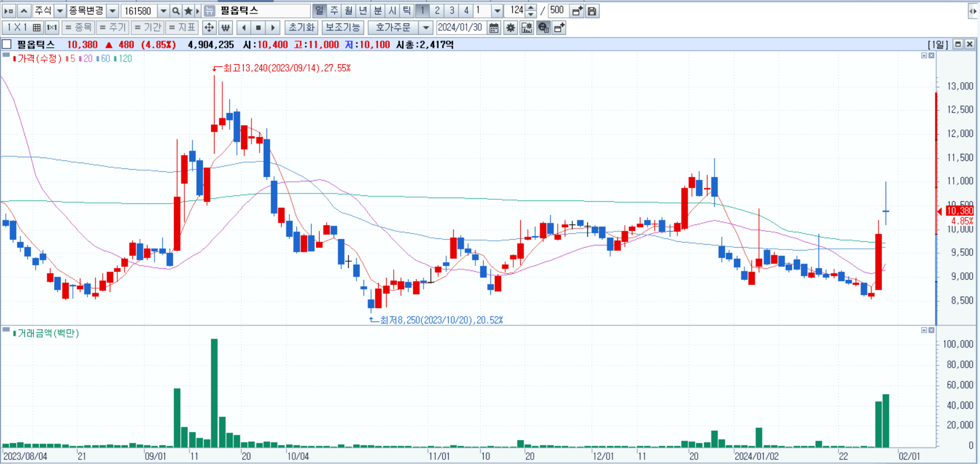Image resolution: width=980 pixels, height=464 pixels.
Task: Open the 종목변경 dropdown
Action: 113,10
